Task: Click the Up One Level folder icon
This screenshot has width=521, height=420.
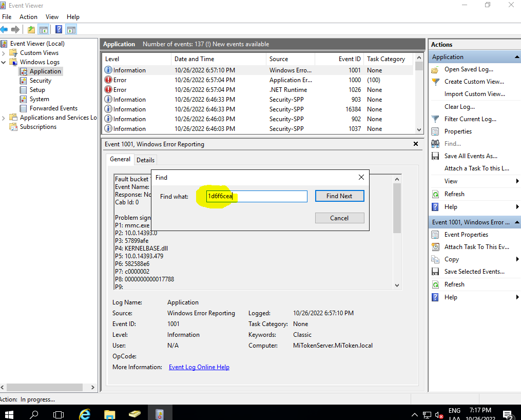Action: [x=31, y=30]
